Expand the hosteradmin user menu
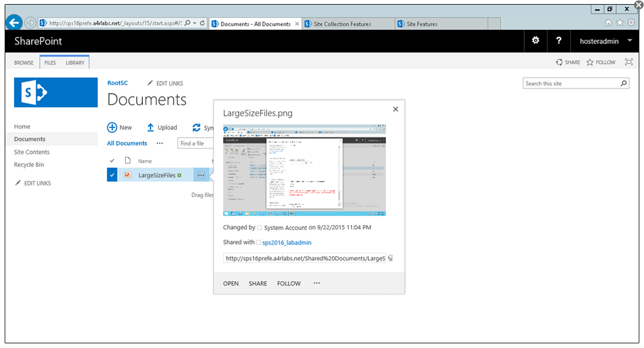This screenshot has width=644, height=348. 605,41
